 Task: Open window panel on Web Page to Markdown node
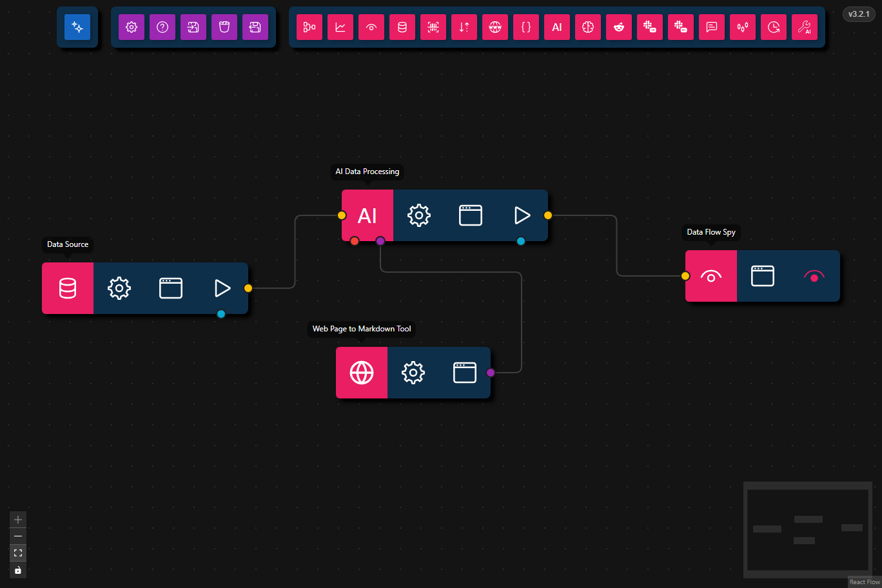[x=465, y=373]
